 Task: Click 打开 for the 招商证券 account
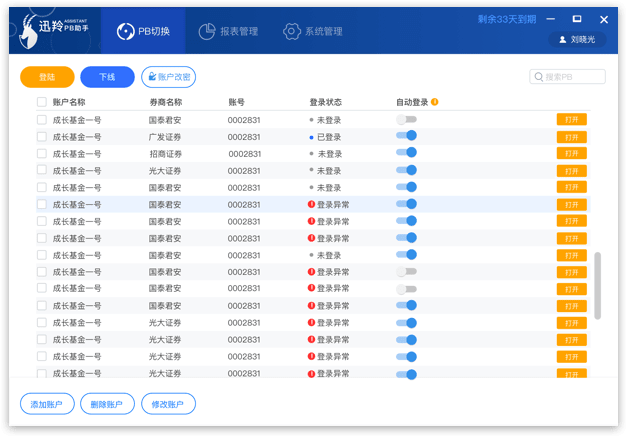click(x=572, y=154)
